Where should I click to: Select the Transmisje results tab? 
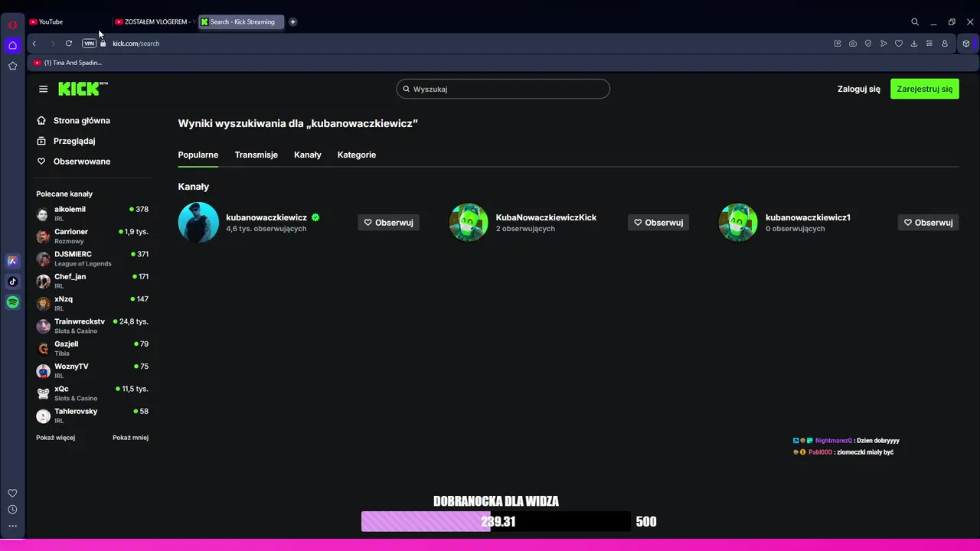(x=256, y=155)
